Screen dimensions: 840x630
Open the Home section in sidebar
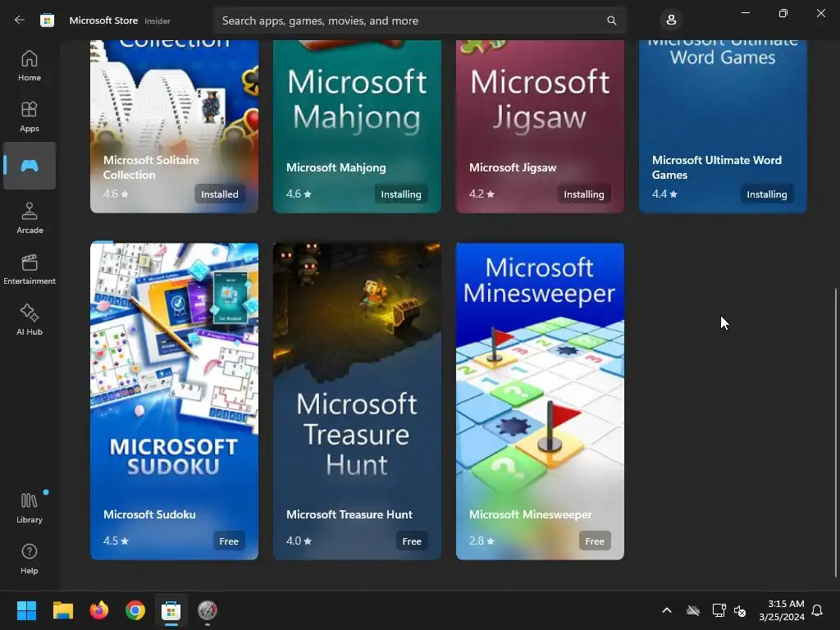30,66
